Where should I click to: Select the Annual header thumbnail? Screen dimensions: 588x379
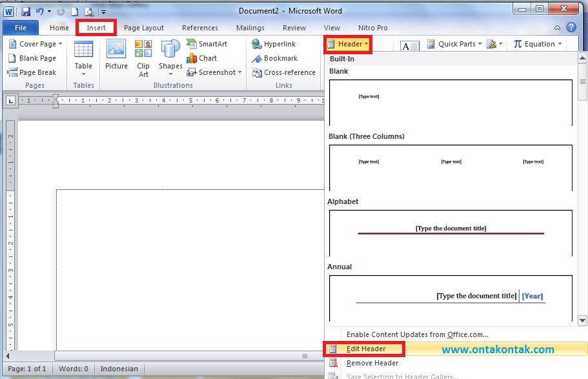451,298
